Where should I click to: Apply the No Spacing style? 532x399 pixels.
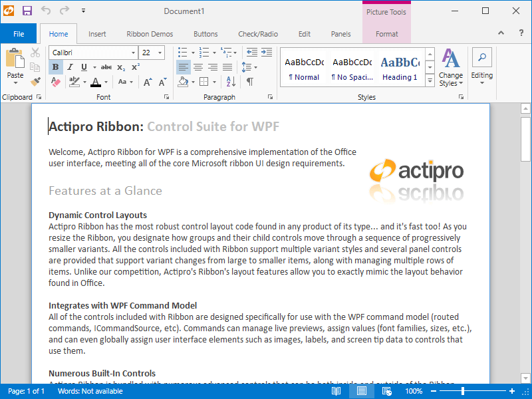pyautogui.click(x=352, y=69)
